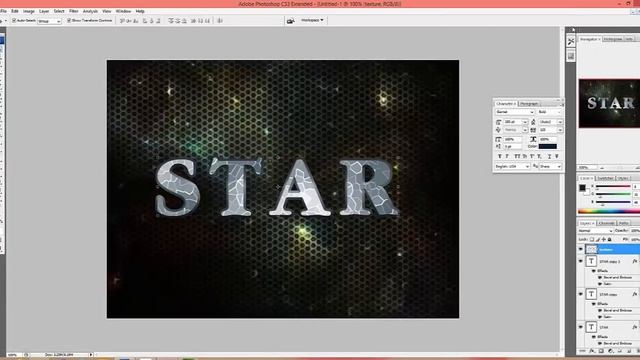Click the vertical scale field
This screenshot has height=360, width=640.
[x=512, y=140]
